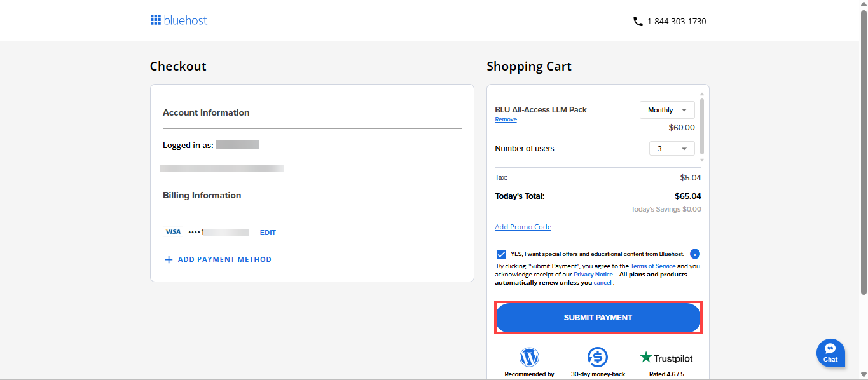
Task: Click the phone icon beside support number
Action: (638, 21)
